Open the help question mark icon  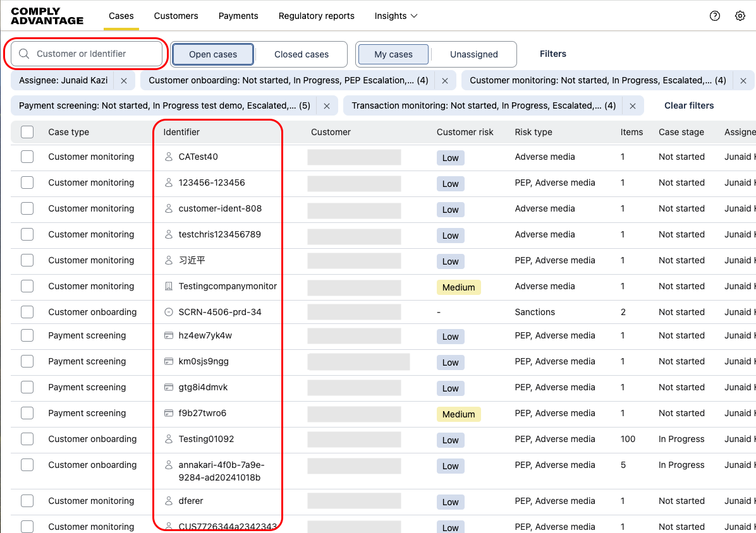click(715, 16)
